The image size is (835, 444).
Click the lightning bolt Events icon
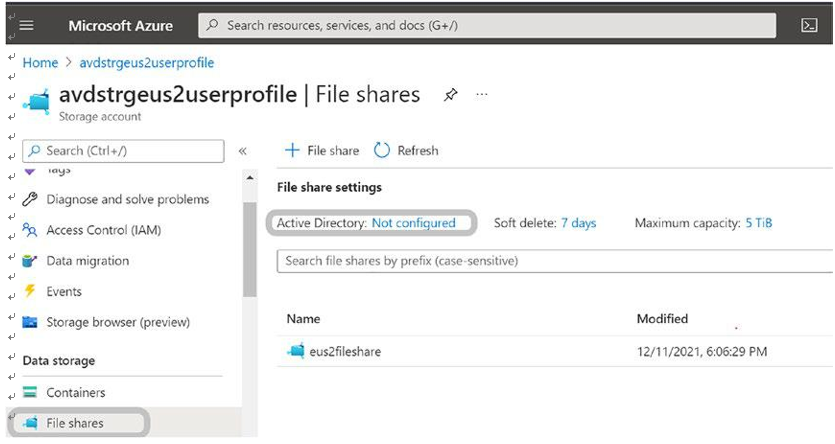(x=30, y=291)
